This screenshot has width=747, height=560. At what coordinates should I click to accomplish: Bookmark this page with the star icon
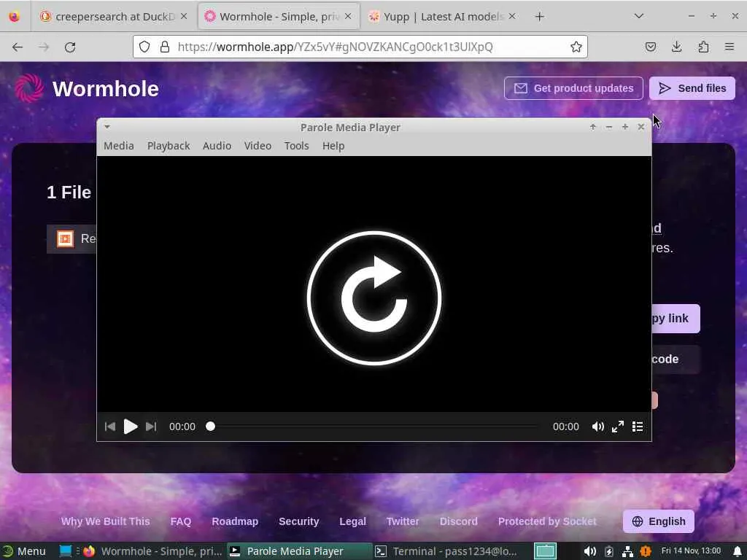(x=576, y=47)
